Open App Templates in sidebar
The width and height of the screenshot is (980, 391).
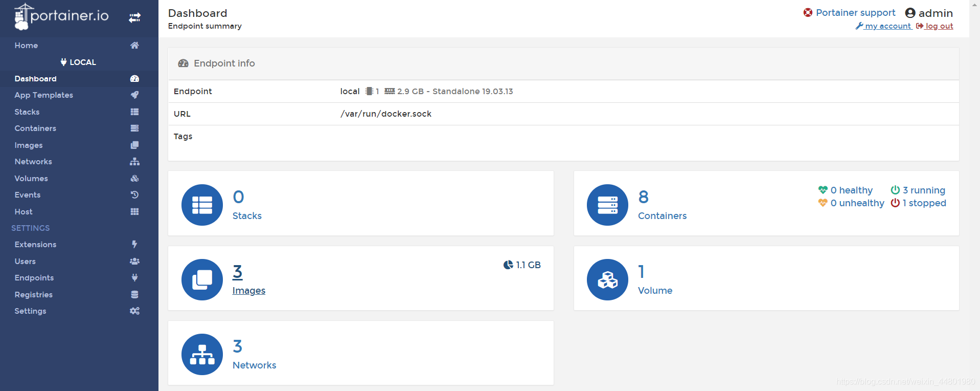44,95
